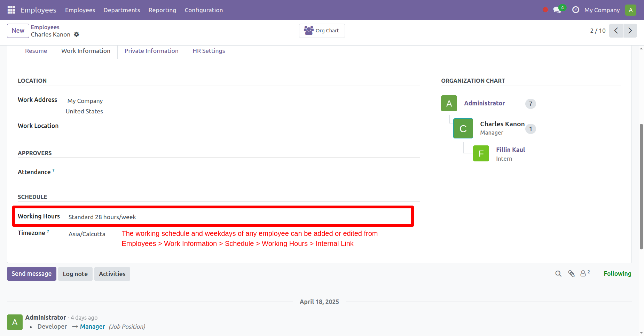644x336 pixels.
Task: Open the Administrator user avatar menu
Action: [630, 10]
